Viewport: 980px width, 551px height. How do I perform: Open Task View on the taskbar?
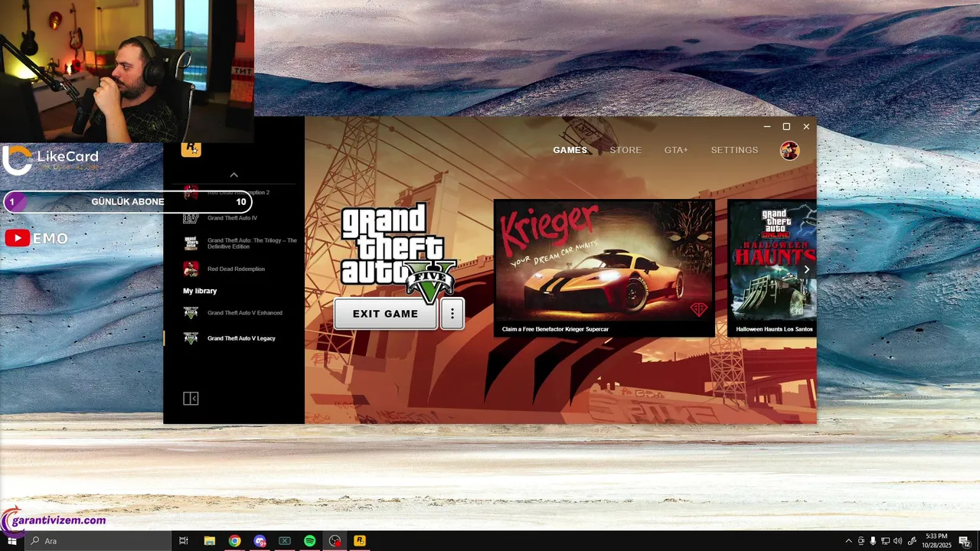coord(184,541)
